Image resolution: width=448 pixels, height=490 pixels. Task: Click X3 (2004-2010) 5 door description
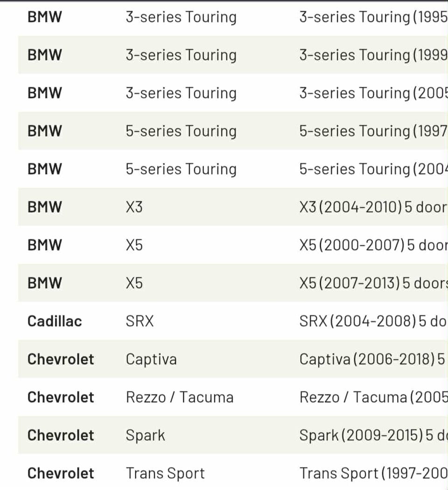click(374, 207)
